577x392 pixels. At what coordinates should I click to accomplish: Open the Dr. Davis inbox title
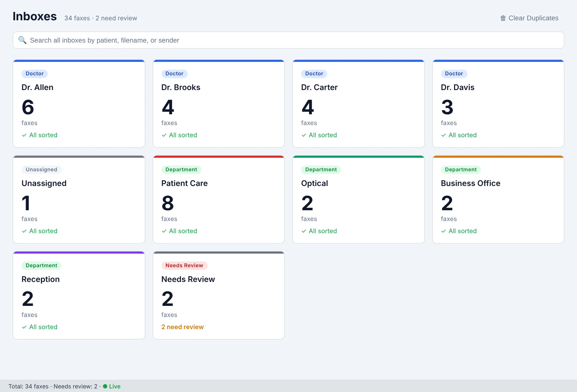[x=458, y=87]
